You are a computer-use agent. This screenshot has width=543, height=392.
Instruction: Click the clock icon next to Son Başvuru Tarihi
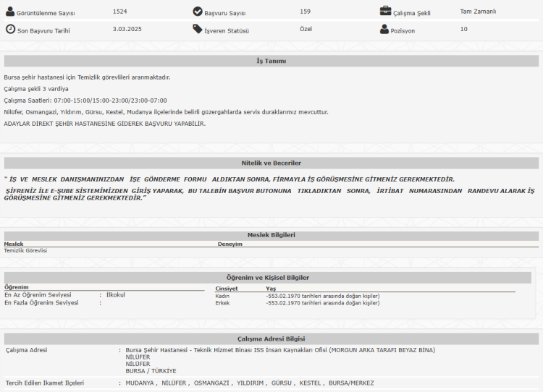10,29
